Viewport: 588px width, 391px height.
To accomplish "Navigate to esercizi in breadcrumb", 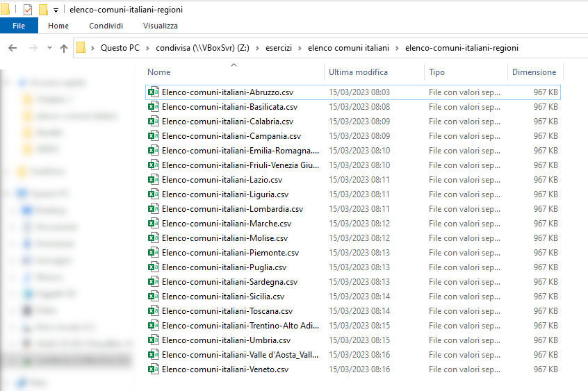I will (279, 48).
